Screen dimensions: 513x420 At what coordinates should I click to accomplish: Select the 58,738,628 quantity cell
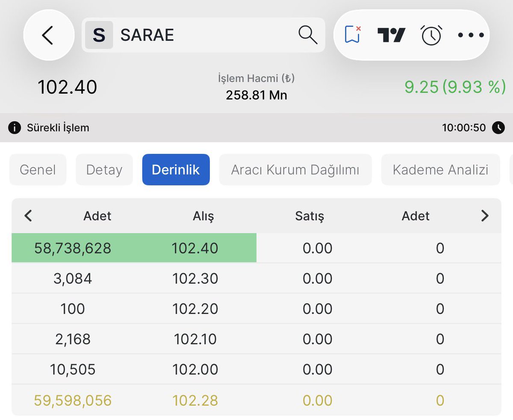[73, 248]
